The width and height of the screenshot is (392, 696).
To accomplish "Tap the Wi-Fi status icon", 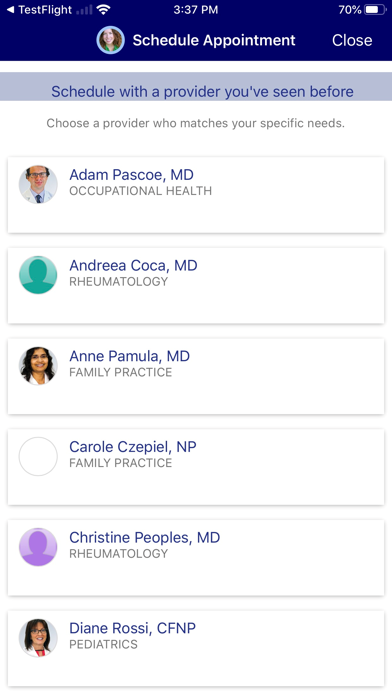I will 103,10.
